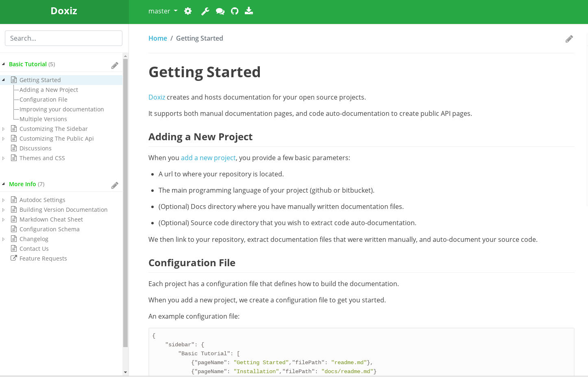This screenshot has width=588, height=378.
Task: Collapse the More Info section triangle
Action: click(3, 184)
